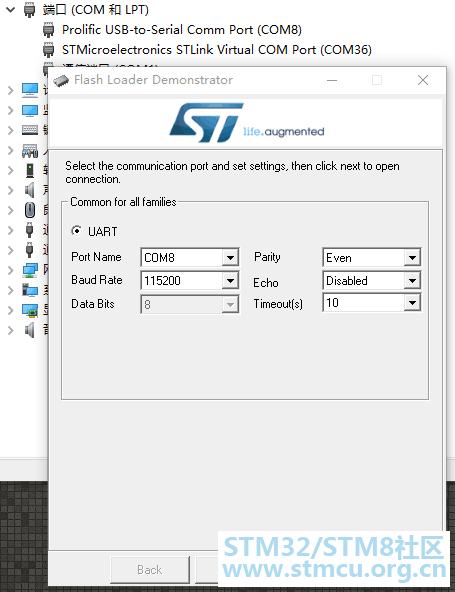The width and height of the screenshot is (455, 592).
Task: Click the computer tower device icon
Action: tap(30, 170)
